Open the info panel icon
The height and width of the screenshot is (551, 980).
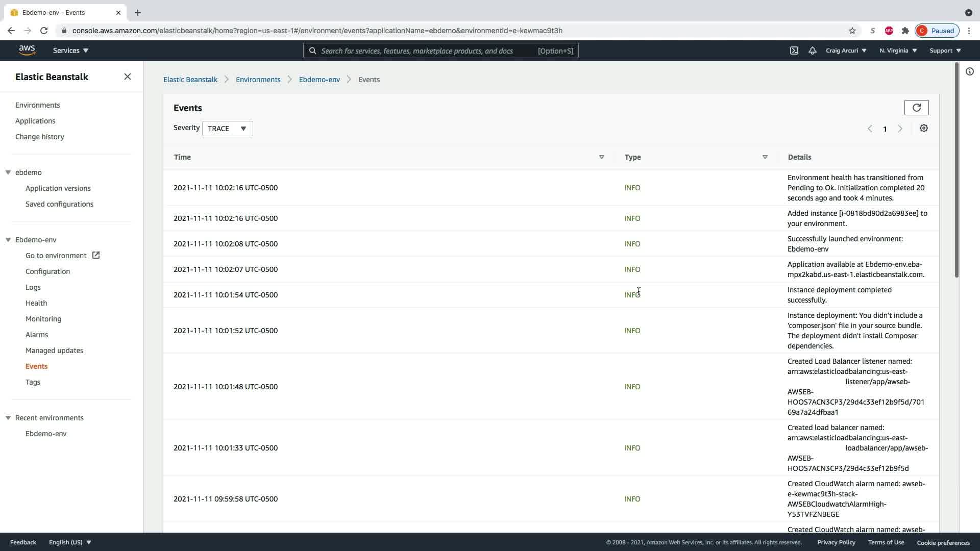click(969, 72)
